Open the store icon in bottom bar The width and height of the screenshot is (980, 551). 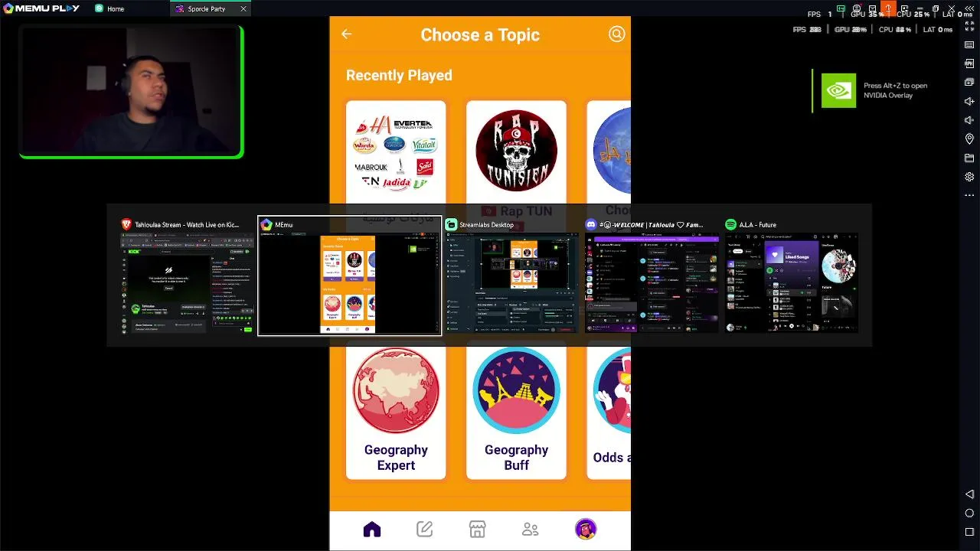477,530
